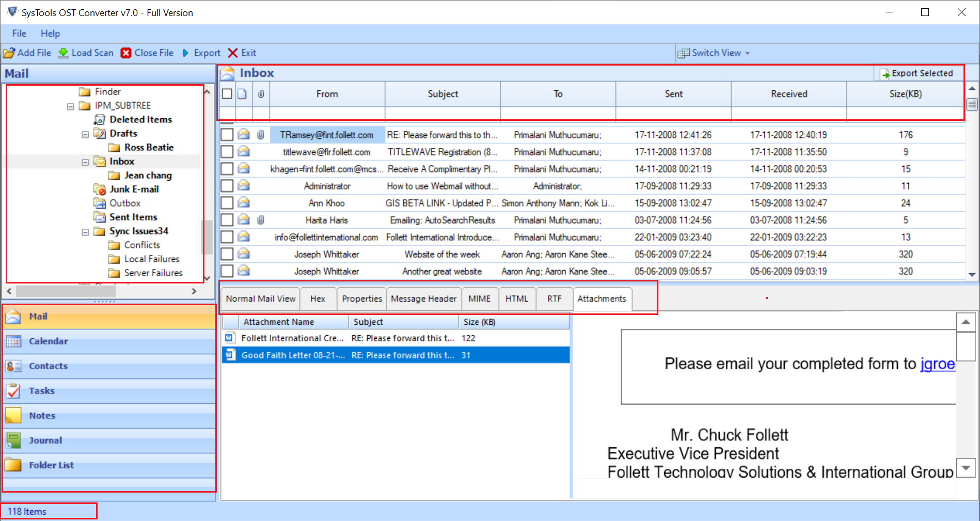The image size is (980, 521).
Task: Click the Export arrow icon in toolbar
Action: point(186,53)
